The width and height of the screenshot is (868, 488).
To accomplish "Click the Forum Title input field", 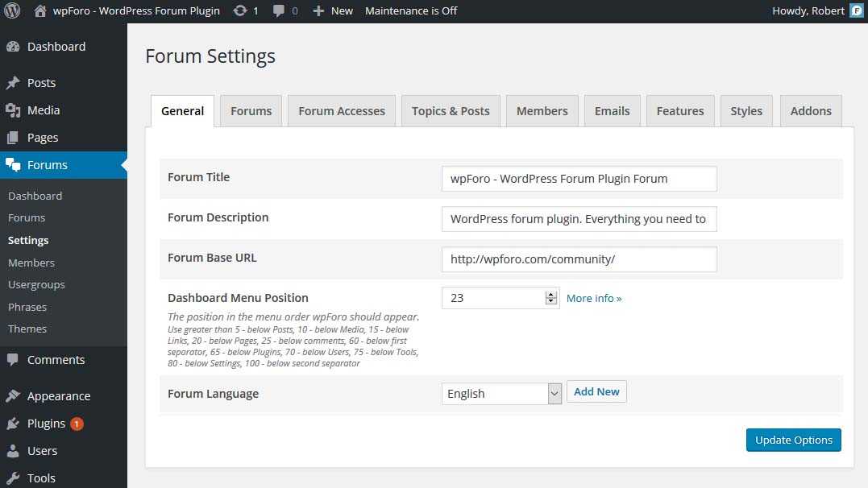I will 579,179.
